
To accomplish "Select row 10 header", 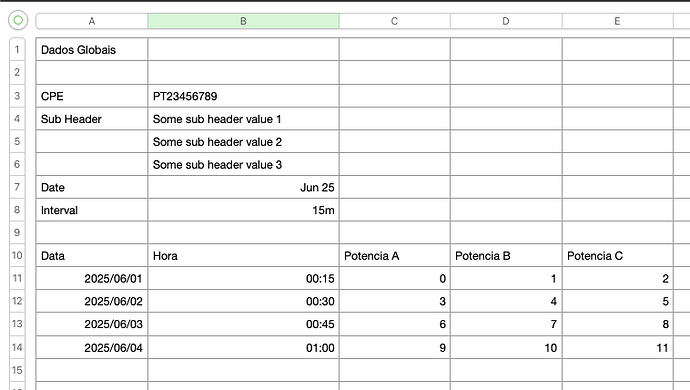I will click(17, 255).
